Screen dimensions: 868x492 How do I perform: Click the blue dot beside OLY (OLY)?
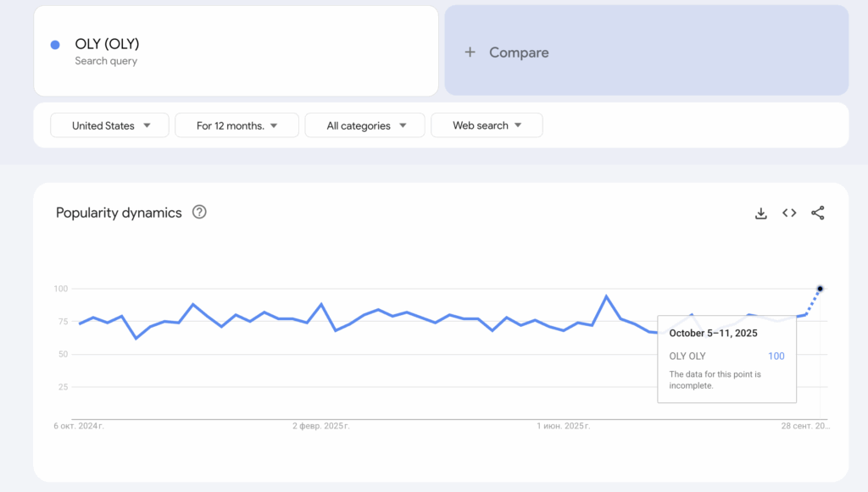(55, 45)
